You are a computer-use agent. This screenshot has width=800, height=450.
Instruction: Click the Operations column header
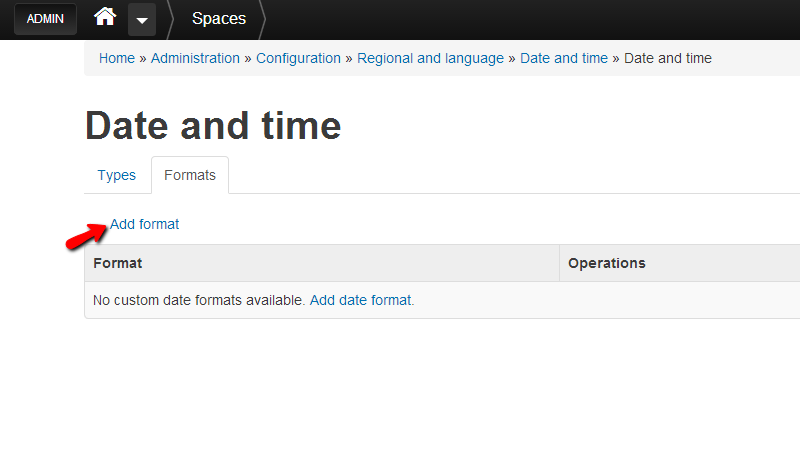pyautogui.click(x=606, y=263)
